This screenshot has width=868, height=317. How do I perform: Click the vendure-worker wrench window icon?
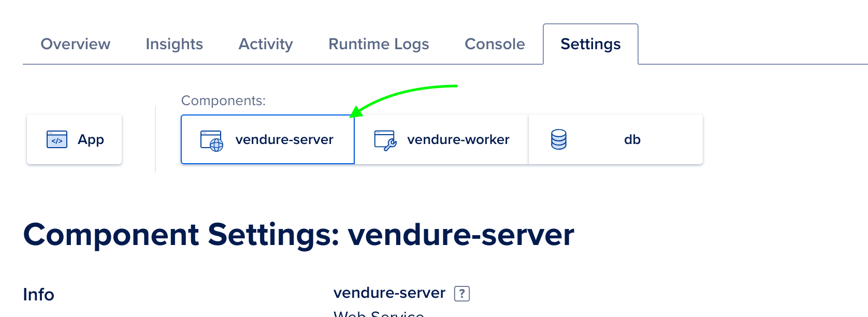(x=385, y=140)
